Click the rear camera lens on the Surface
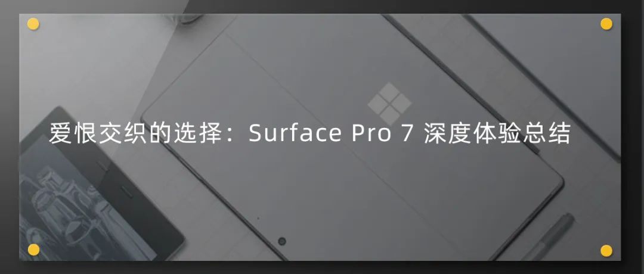644x274 pixels. [x=281, y=241]
